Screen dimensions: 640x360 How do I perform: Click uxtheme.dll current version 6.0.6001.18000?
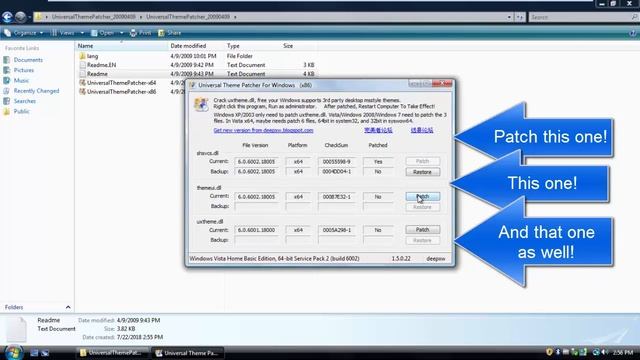tap(256, 230)
